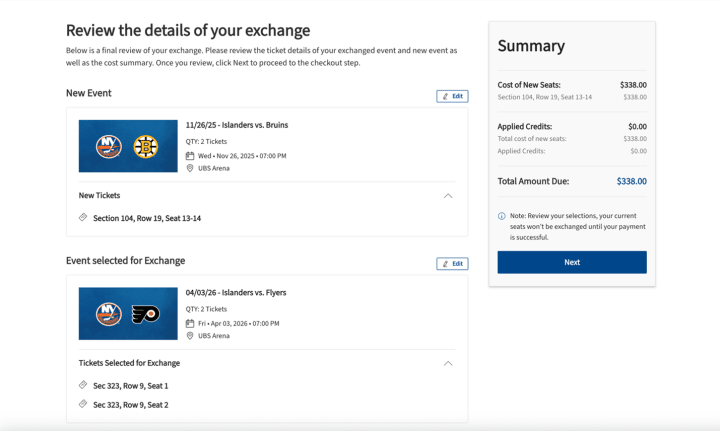Click the Total Amount Due $338.00 value
Image resolution: width=720 pixels, height=431 pixels.
click(x=632, y=181)
